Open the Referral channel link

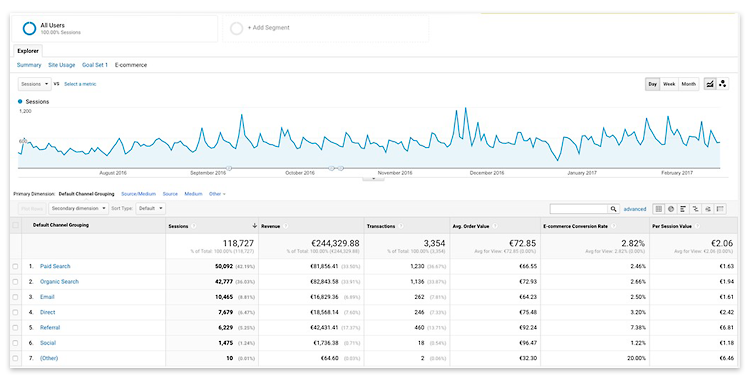[x=50, y=328]
